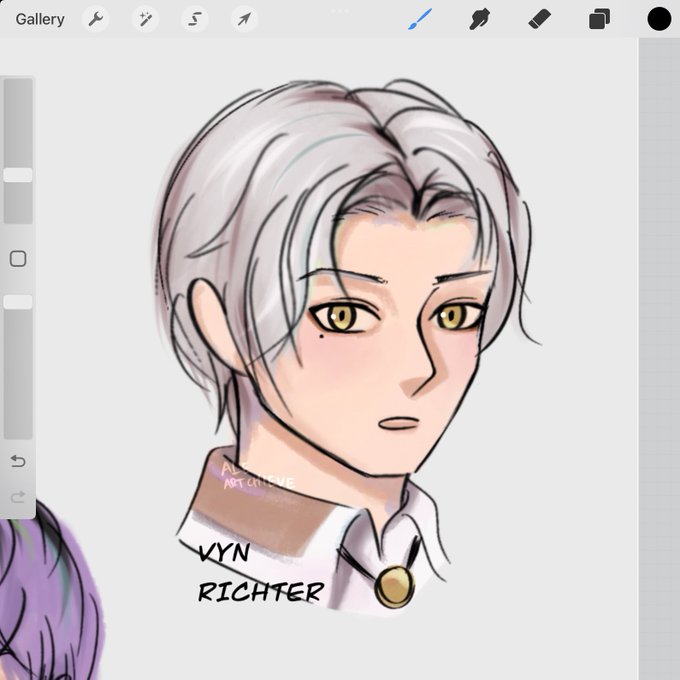Activate the Selection tool
The height and width of the screenshot is (680, 680).
coord(195,19)
